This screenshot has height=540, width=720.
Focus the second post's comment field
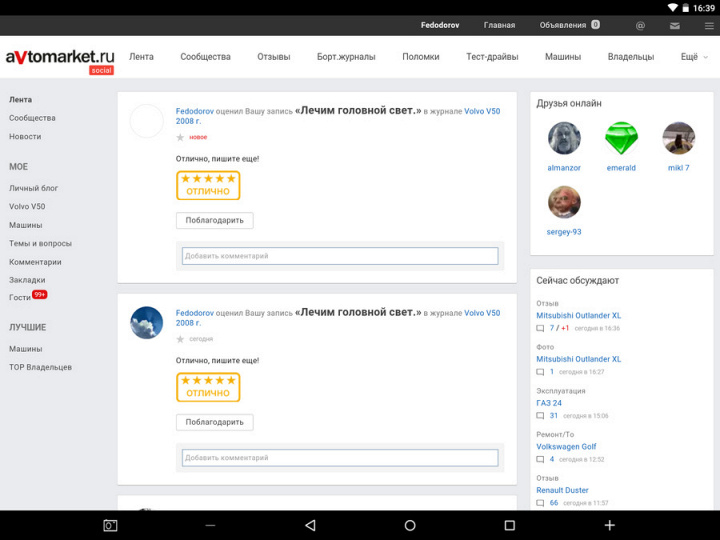pos(340,458)
